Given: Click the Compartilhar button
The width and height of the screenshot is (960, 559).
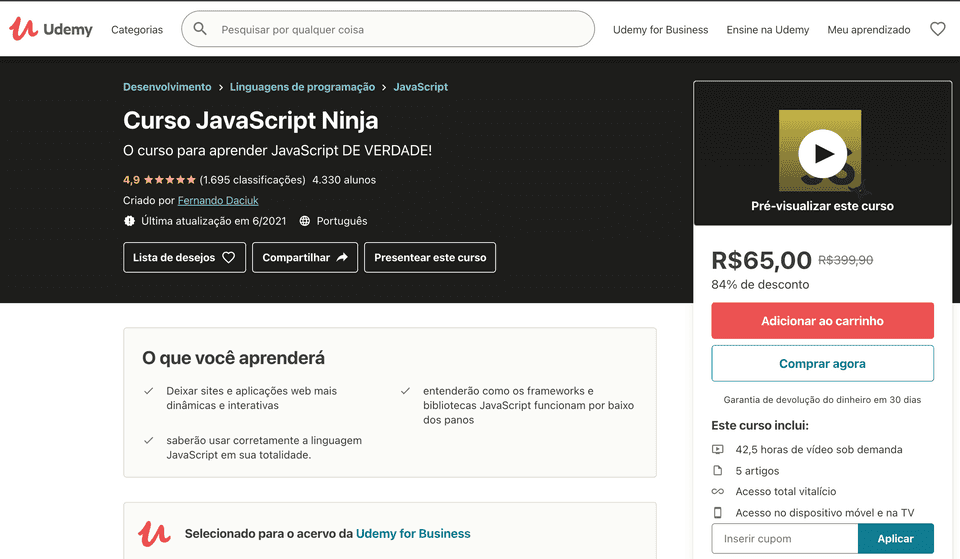Looking at the screenshot, I should click(305, 258).
